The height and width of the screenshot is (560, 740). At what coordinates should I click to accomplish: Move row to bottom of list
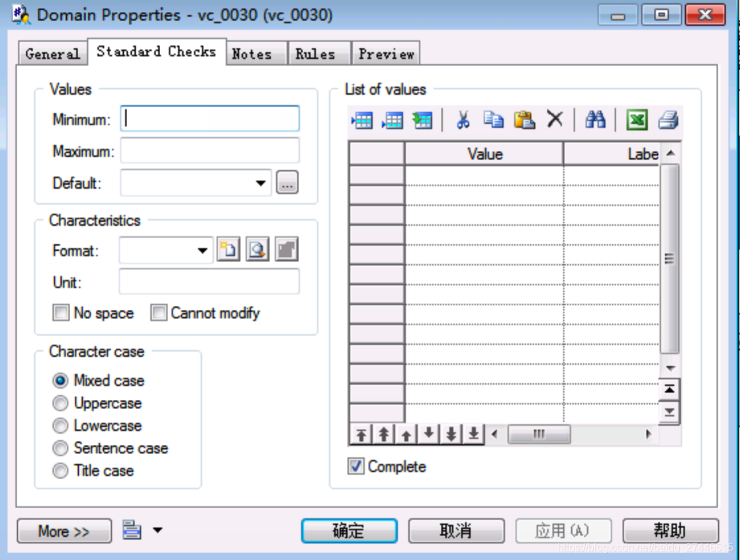[x=473, y=434]
